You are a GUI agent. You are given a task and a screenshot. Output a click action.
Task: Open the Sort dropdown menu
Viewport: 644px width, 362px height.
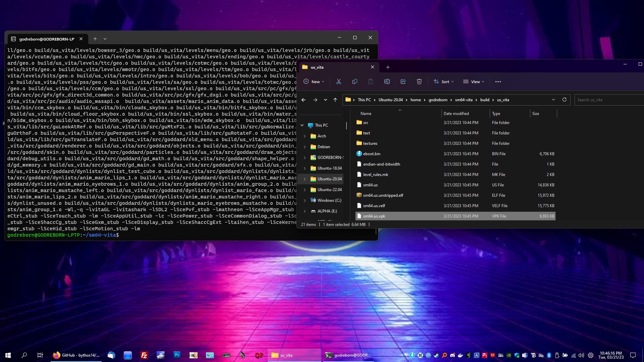443,81
